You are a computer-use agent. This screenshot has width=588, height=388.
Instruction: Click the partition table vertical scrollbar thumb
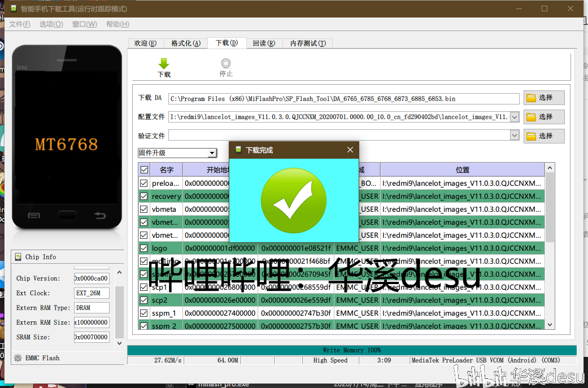point(550,207)
